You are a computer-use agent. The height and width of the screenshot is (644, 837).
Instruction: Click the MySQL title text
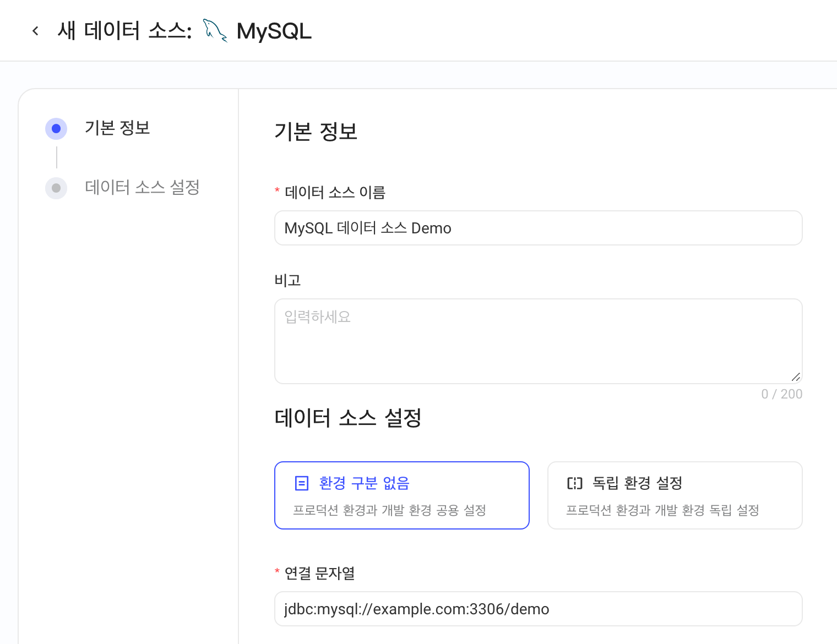[x=274, y=31]
